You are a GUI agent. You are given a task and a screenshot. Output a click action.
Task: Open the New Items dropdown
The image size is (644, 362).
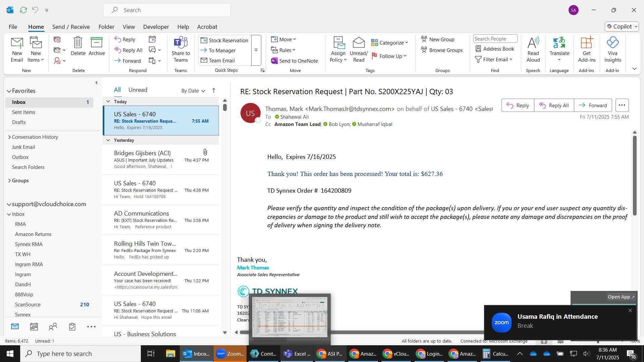click(x=36, y=50)
